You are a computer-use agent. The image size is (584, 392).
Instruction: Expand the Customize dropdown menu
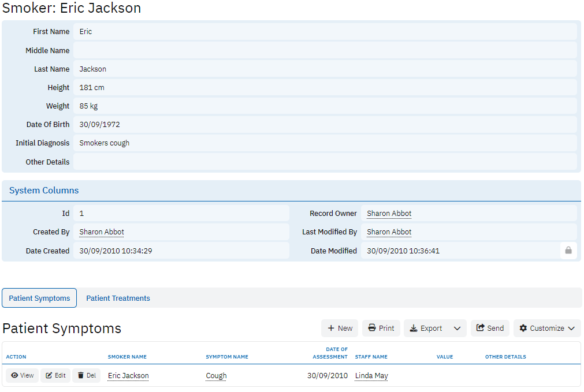(547, 328)
